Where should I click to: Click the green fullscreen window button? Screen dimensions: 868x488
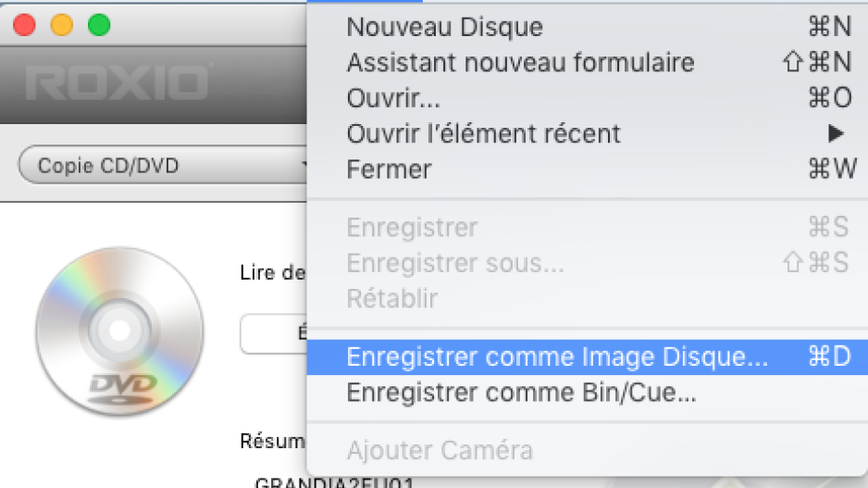[99, 25]
